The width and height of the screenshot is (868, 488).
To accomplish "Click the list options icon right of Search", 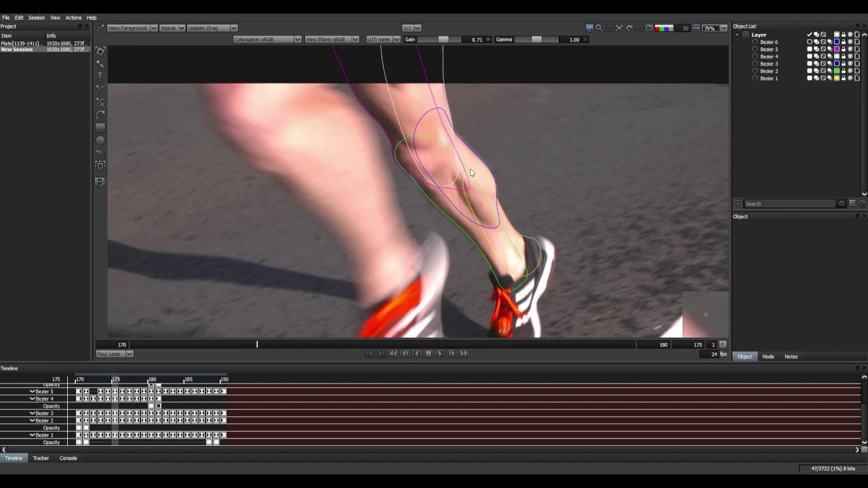I will pos(852,203).
